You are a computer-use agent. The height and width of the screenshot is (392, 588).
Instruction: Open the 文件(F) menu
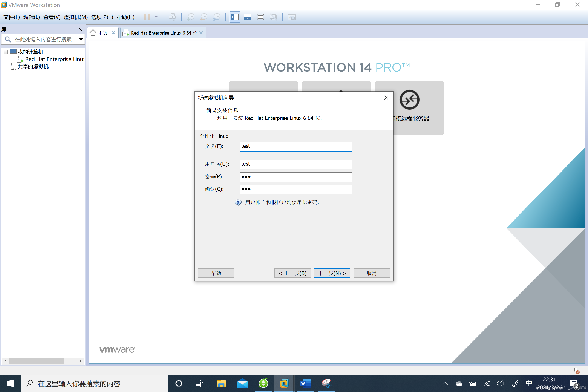coord(12,17)
